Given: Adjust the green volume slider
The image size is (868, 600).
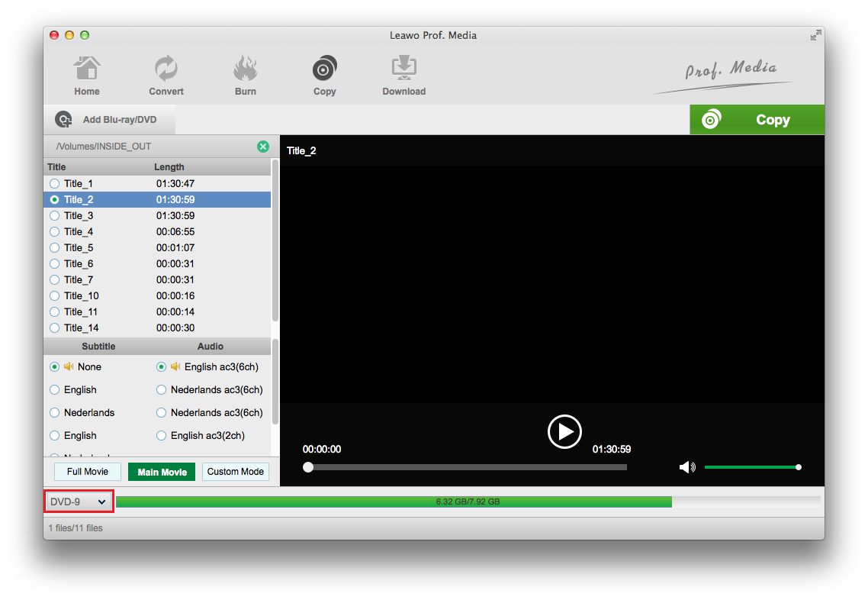Looking at the screenshot, I should coord(753,467).
